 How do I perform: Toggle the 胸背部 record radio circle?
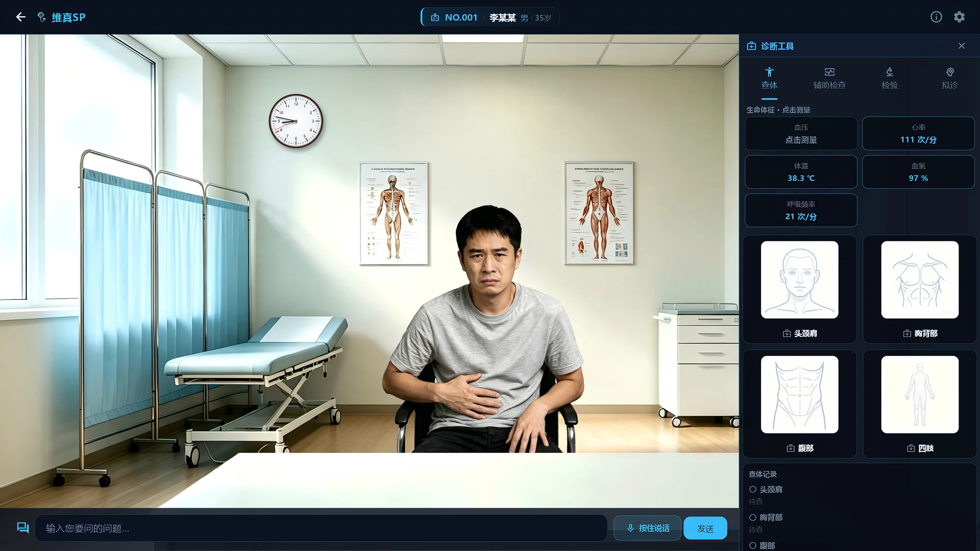753,517
